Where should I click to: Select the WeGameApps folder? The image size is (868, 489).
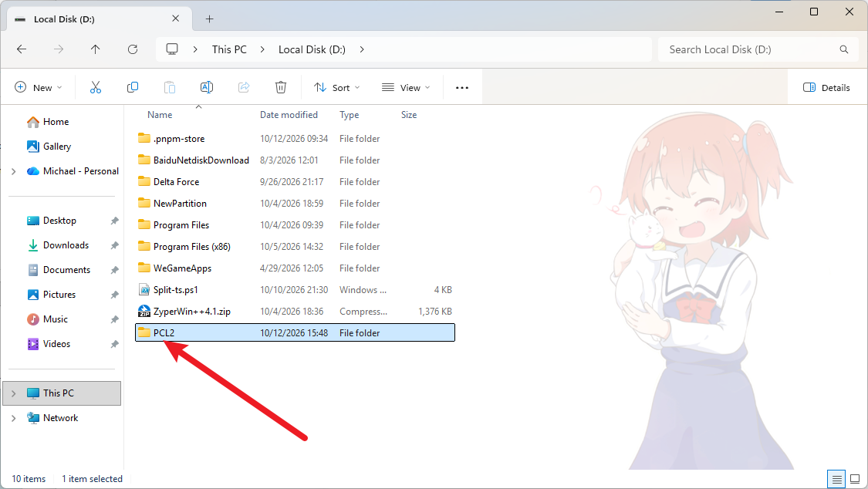(295, 268)
